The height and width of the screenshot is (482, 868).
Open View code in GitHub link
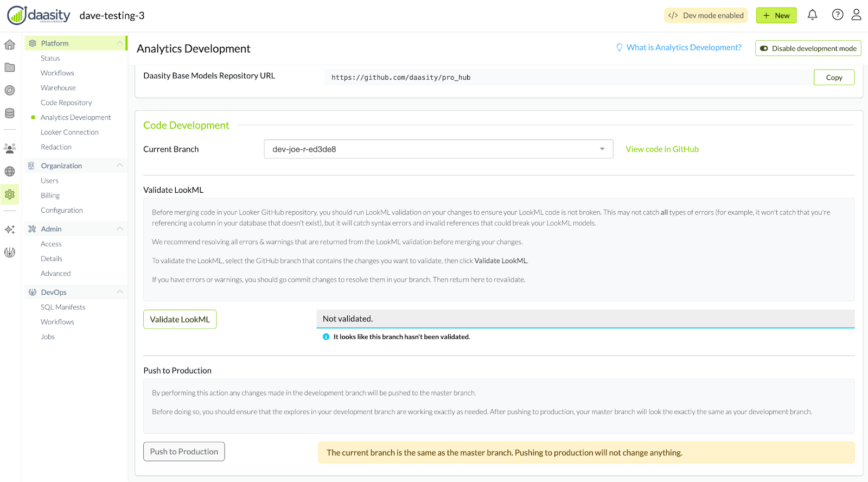click(x=662, y=149)
